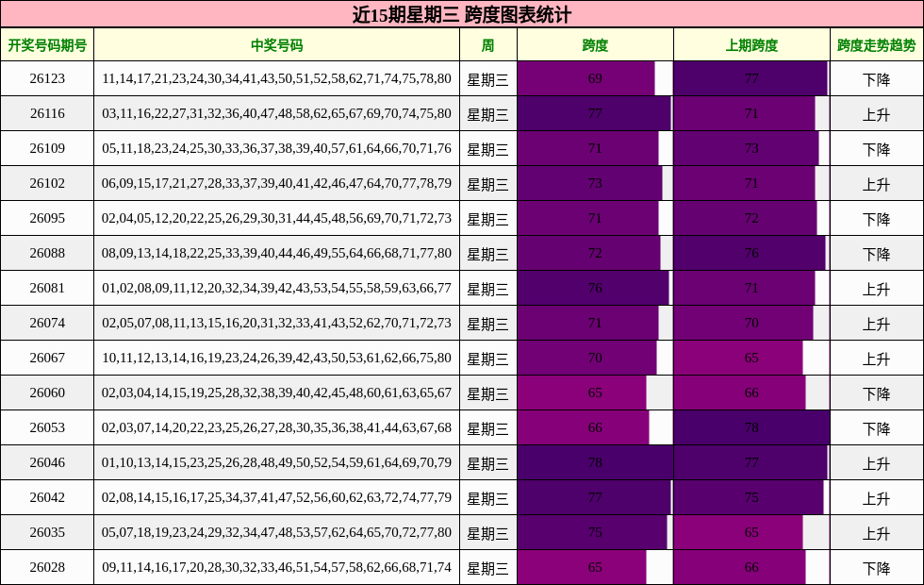This screenshot has height=585, width=924.
Task: Click trend 上升 in row 26074
Action: coord(876,323)
